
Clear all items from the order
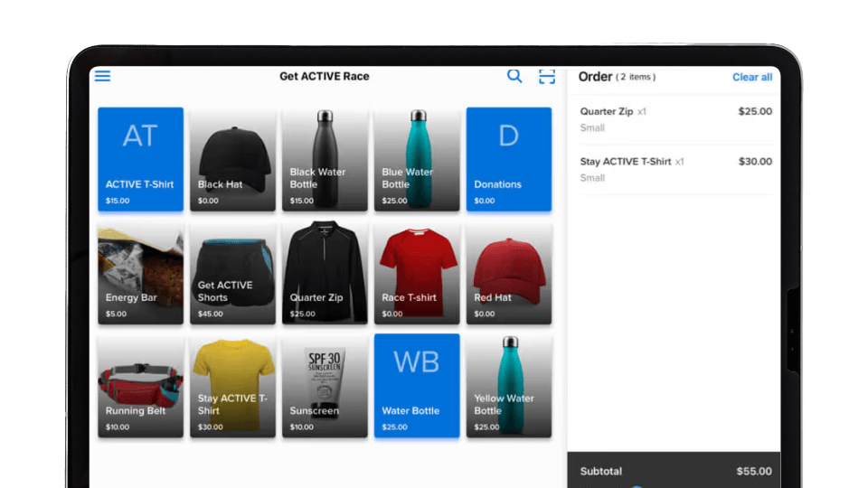click(x=751, y=77)
